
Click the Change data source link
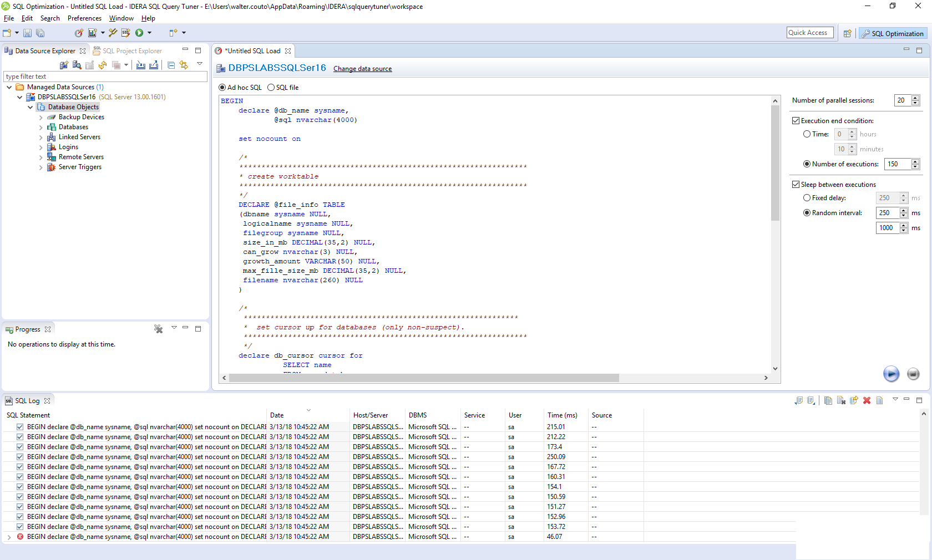(x=362, y=69)
